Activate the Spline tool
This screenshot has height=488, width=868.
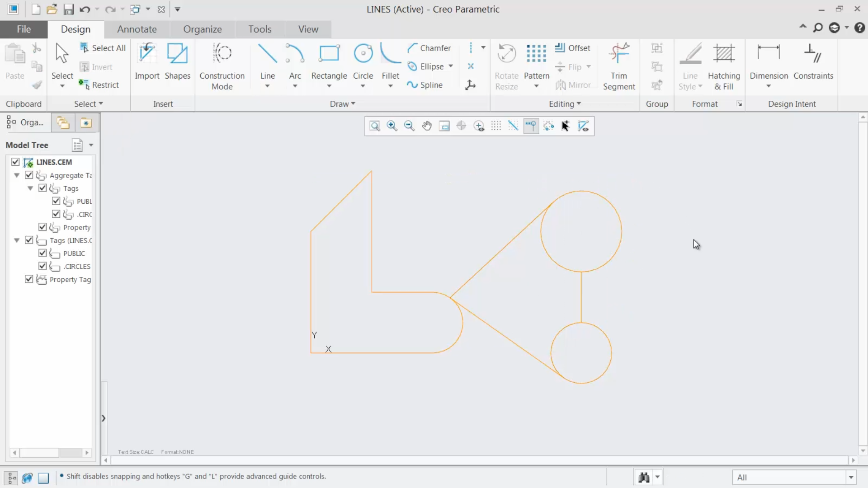click(x=425, y=84)
